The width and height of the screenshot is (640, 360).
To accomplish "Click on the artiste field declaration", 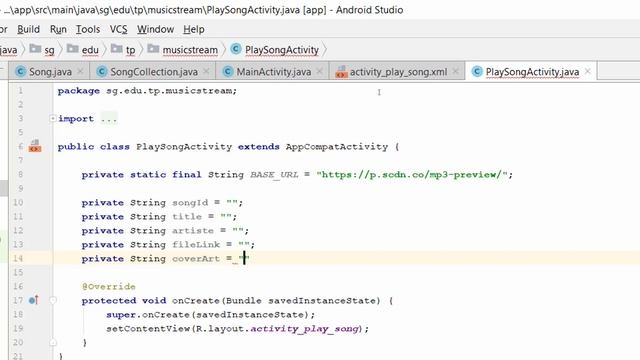I will click(x=165, y=231).
